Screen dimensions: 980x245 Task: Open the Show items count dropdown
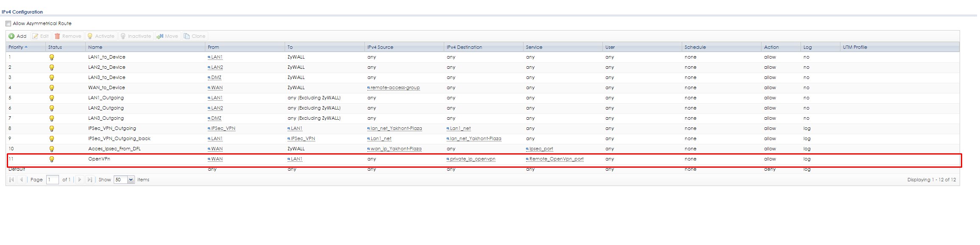(131, 180)
